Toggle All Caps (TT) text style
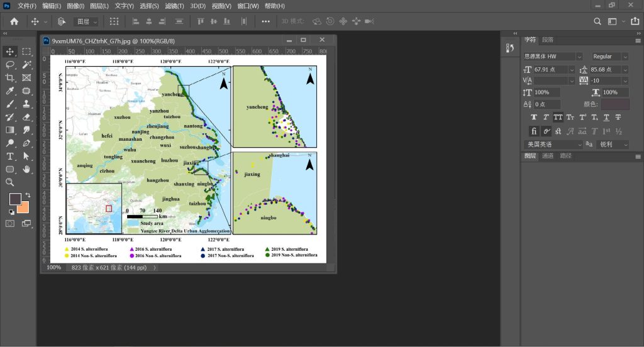This screenshot has width=644, height=347. 558,117
